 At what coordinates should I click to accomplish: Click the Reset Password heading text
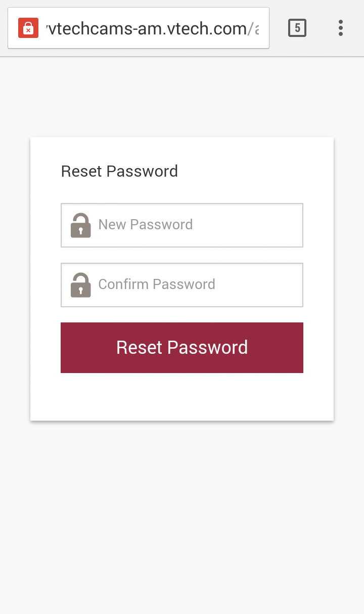[x=119, y=171]
